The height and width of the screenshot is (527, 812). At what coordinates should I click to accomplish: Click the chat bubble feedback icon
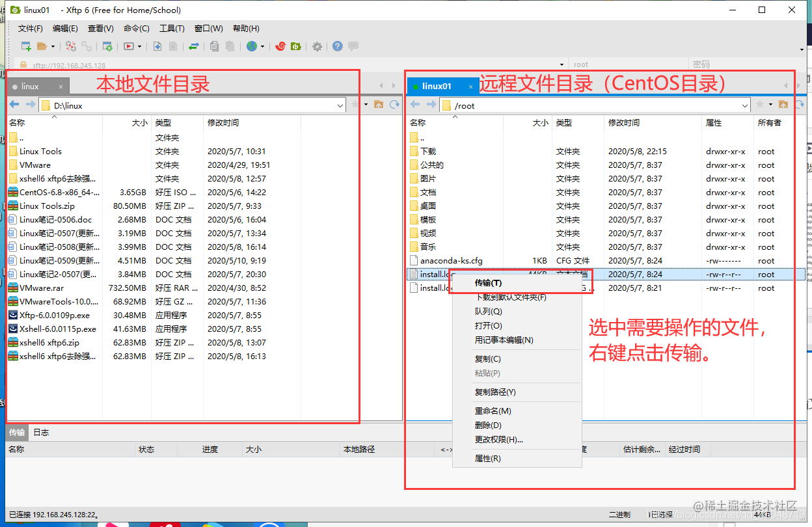[x=353, y=46]
